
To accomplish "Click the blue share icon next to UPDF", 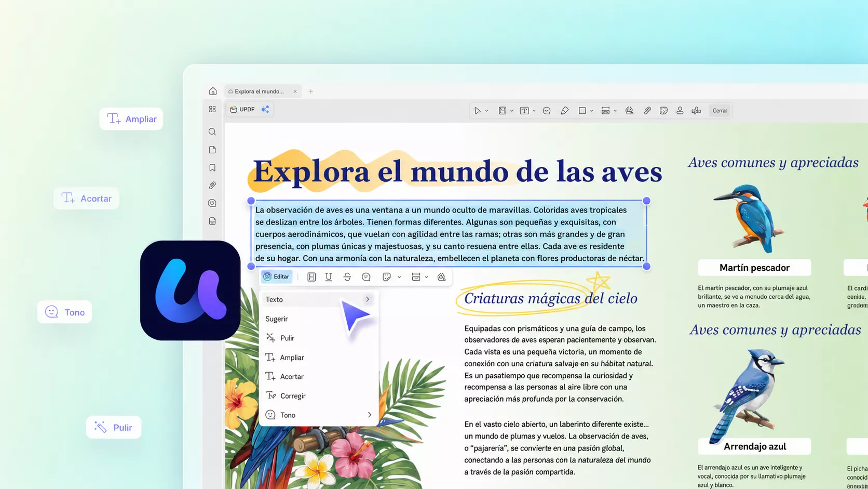I will (x=265, y=109).
